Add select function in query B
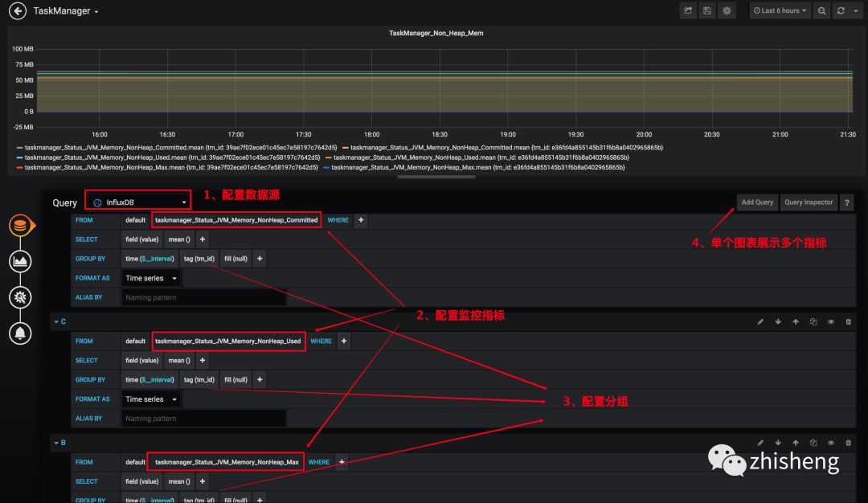Screen dimensions: 868x503 coord(203,482)
